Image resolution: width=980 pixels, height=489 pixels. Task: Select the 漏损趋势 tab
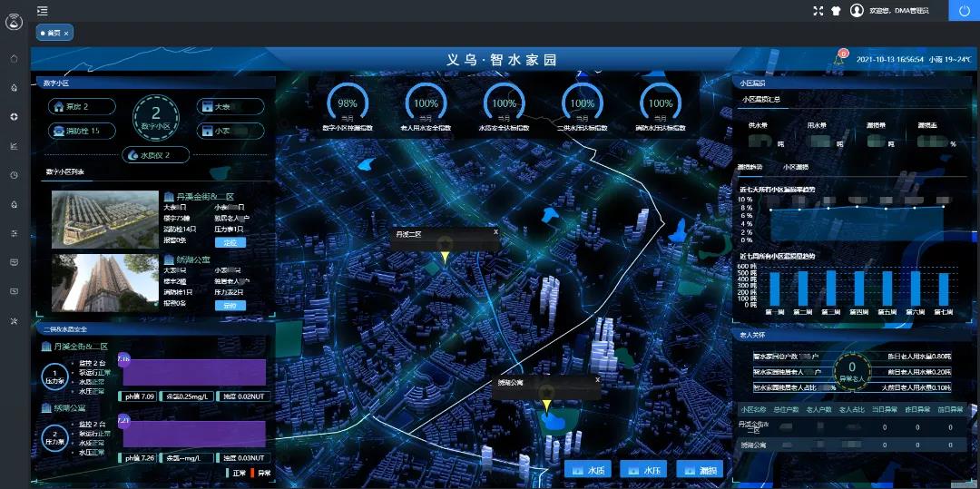750,167
